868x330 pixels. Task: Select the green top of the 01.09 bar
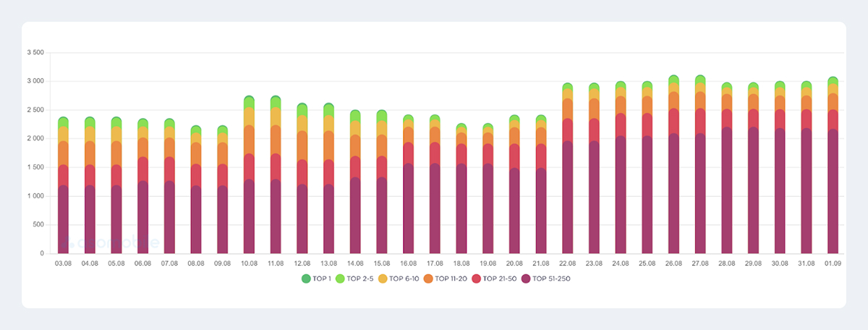click(x=833, y=80)
